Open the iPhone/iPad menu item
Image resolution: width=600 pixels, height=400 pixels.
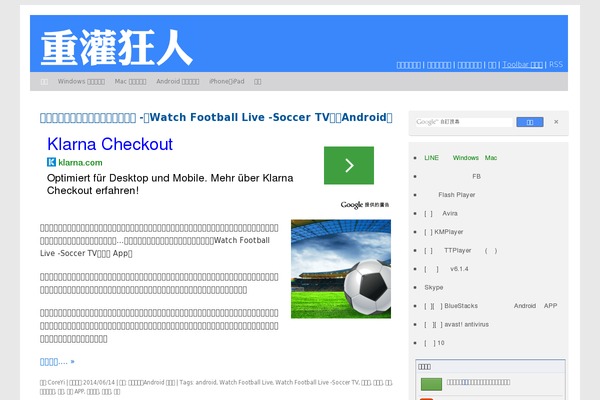[227, 81]
